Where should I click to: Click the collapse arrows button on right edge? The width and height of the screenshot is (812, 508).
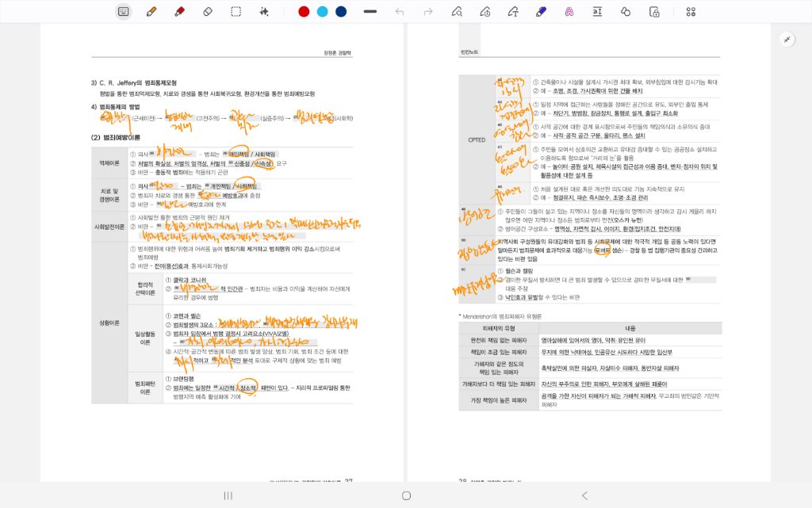click(x=787, y=39)
